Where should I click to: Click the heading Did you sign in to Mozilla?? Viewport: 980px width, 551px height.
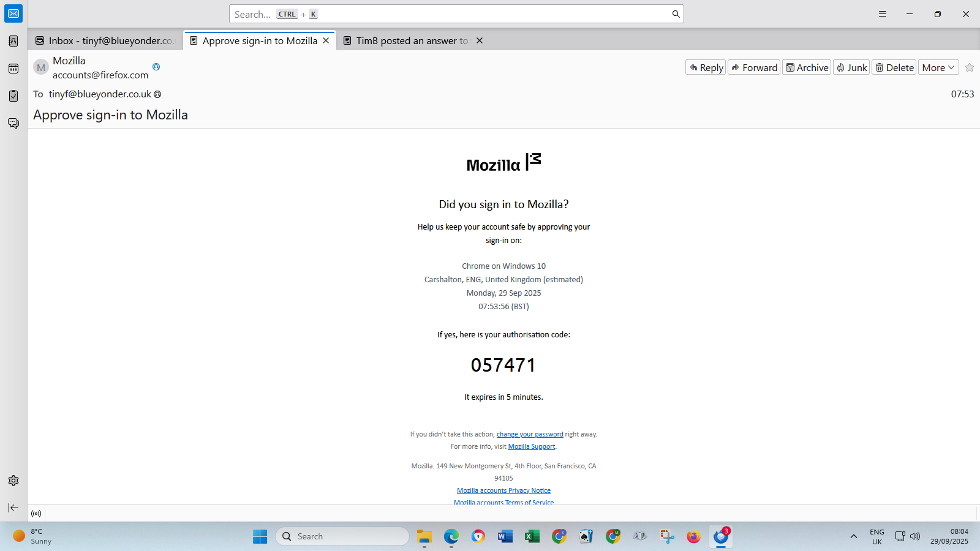pyautogui.click(x=503, y=204)
